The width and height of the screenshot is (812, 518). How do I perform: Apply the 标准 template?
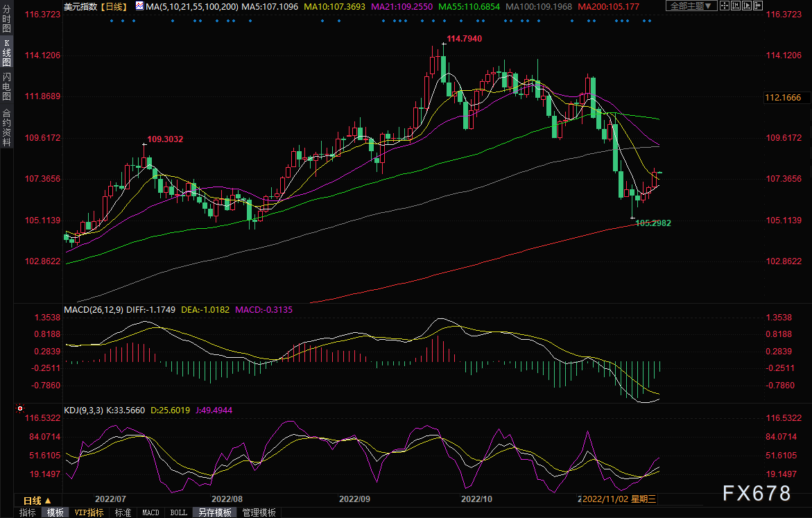pos(123,512)
